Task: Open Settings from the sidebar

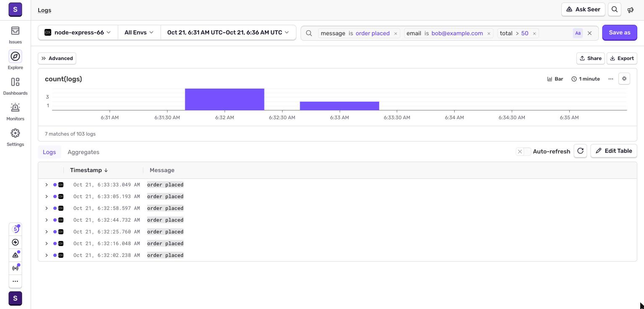Action: tap(15, 137)
